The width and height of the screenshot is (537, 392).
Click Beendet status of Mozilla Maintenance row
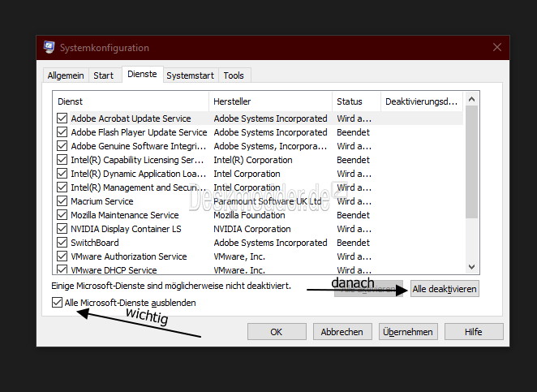point(353,215)
